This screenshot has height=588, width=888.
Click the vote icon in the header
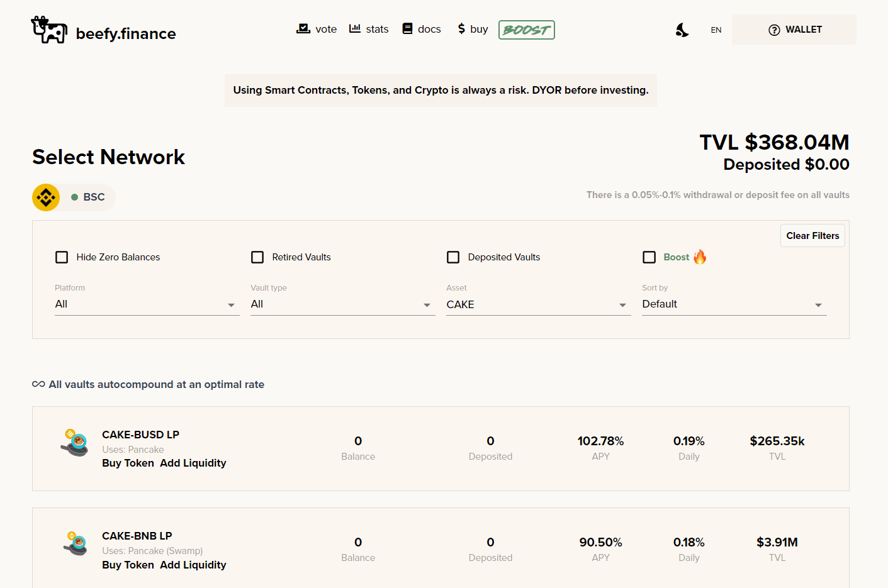(303, 28)
